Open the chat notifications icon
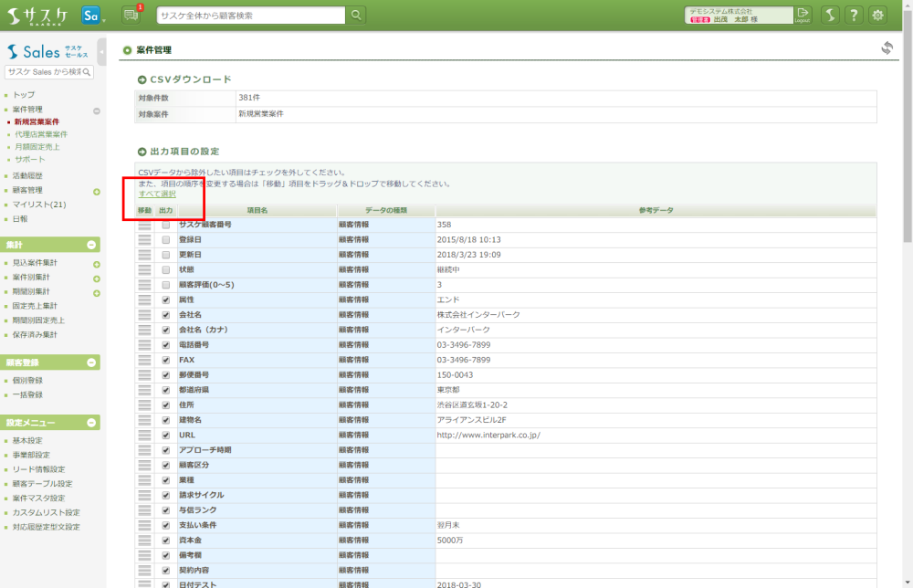The image size is (913, 588). point(131,16)
